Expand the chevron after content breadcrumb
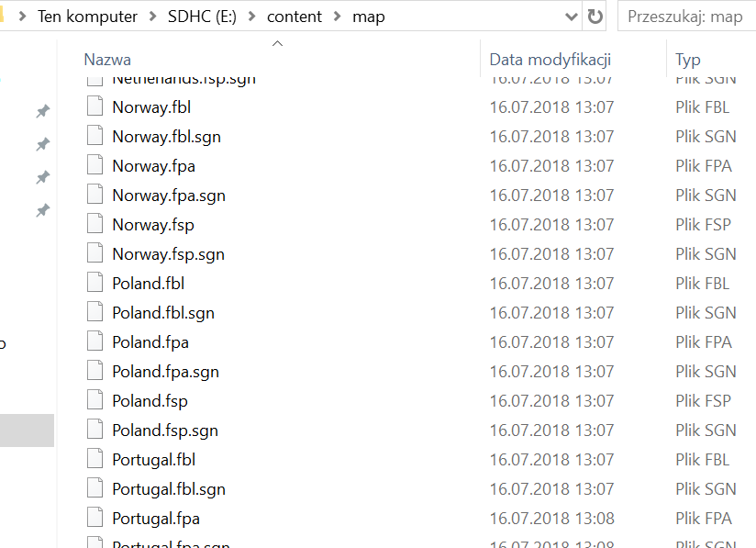This screenshot has height=548, width=756. (338, 17)
